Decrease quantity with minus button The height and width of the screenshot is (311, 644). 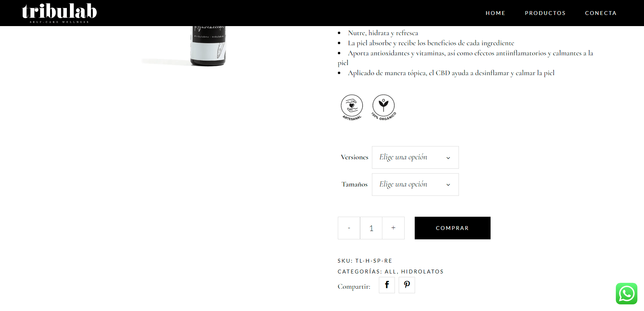[x=349, y=228]
